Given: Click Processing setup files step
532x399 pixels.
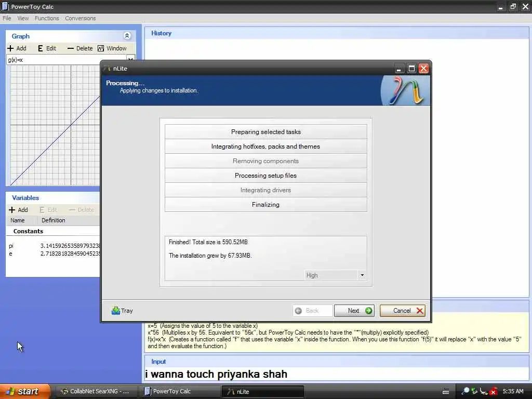Looking at the screenshot, I should tap(265, 176).
